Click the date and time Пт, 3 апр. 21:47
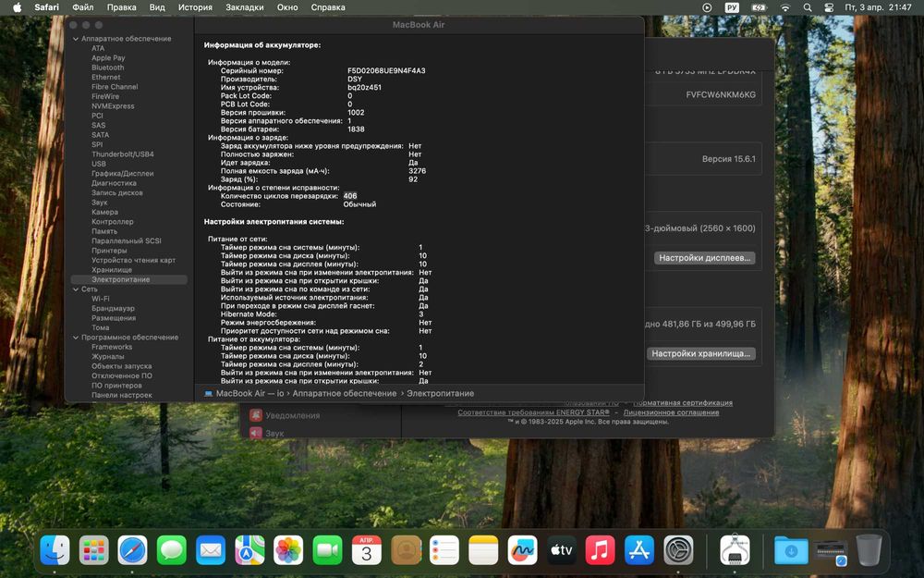 point(878,7)
